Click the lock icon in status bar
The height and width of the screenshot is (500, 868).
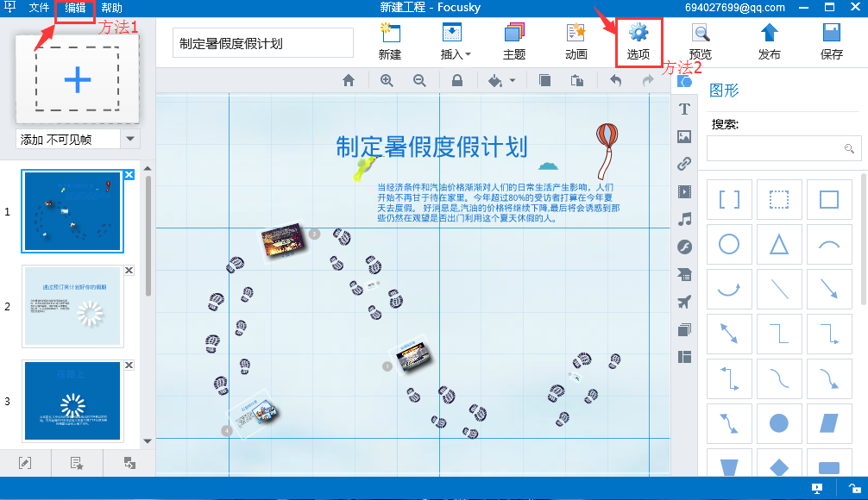tap(855, 488)
